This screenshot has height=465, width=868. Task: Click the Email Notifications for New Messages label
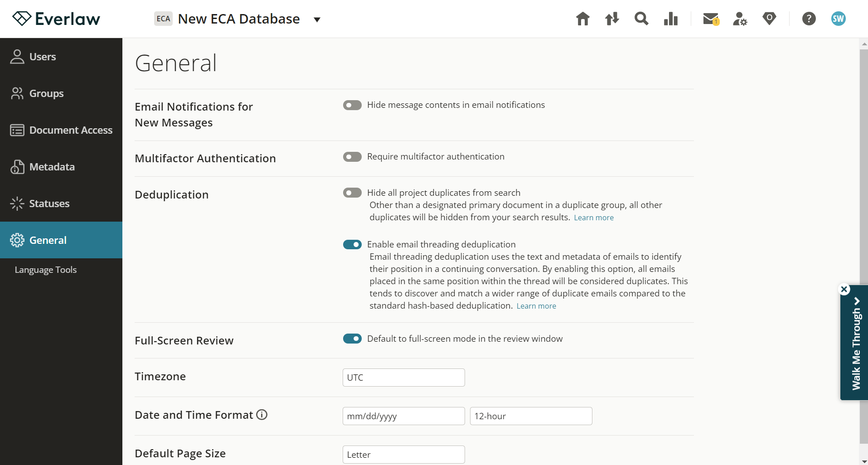pos(194,115)
